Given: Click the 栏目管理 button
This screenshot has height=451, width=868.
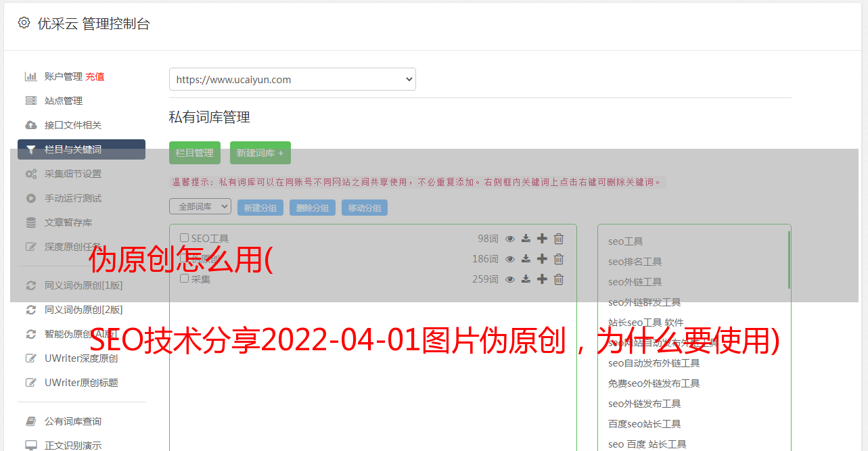Looking at the screenshot, I should point(195,153).
